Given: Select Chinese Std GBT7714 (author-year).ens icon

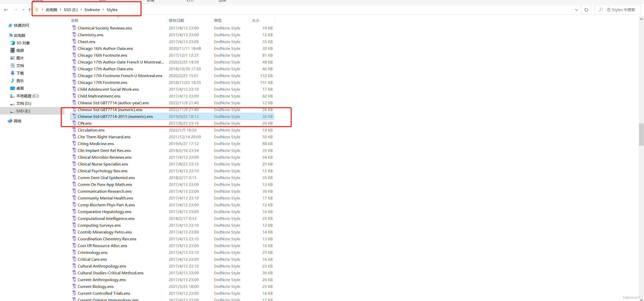Looking at the screenshot, I should click(74, 103).
